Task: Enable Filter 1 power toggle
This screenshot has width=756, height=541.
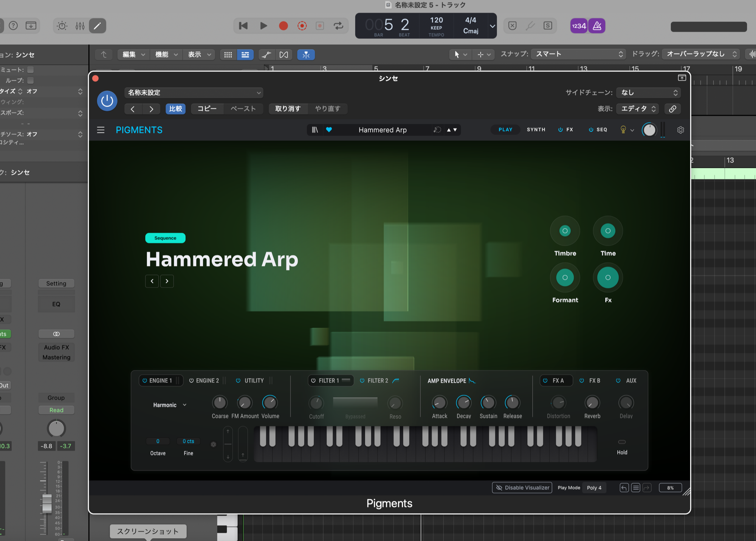Action: click(313, 381)
